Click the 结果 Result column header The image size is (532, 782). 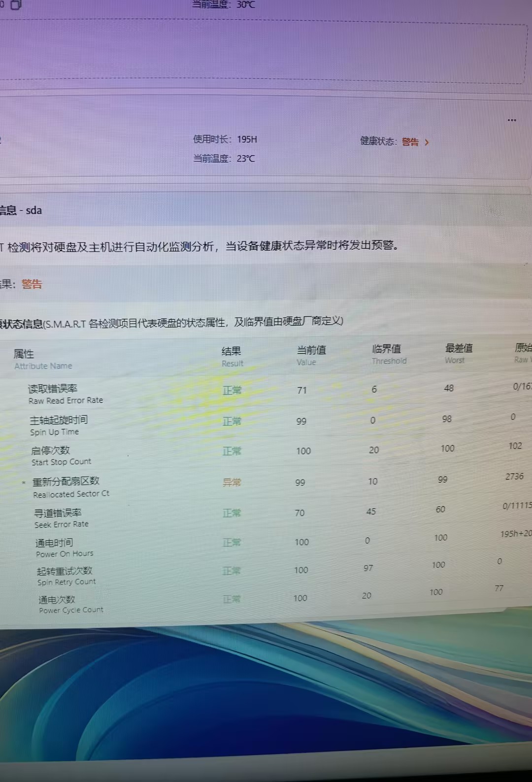coord(232,357)
